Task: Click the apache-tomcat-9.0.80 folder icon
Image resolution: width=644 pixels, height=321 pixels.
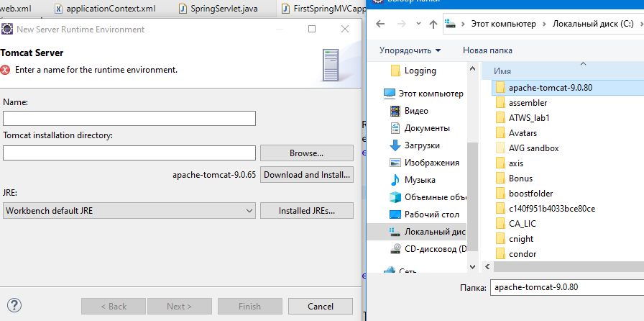Action: 500,87
